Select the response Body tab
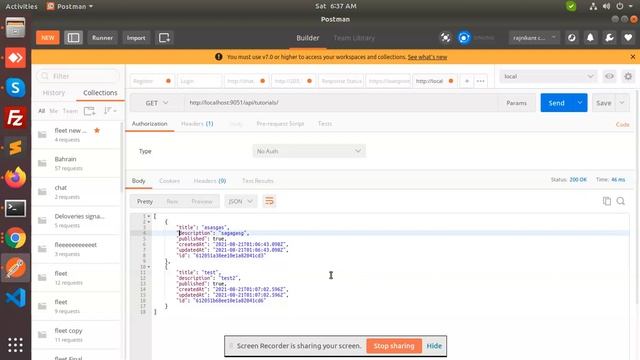The height and width of the screenshot is (360, 640). (138, 180)
